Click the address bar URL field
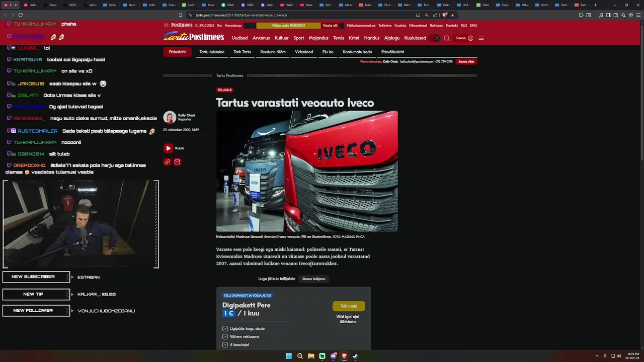Viewport: 644px width, 362px height. tap(302, 15)
